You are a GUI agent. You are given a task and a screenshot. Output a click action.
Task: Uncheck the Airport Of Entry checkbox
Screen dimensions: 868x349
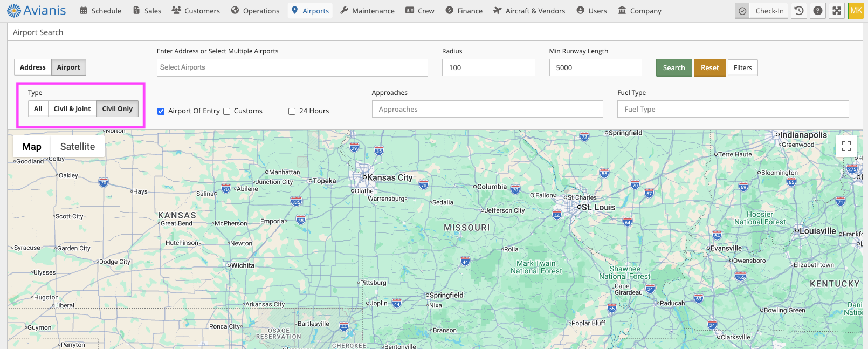161,111
